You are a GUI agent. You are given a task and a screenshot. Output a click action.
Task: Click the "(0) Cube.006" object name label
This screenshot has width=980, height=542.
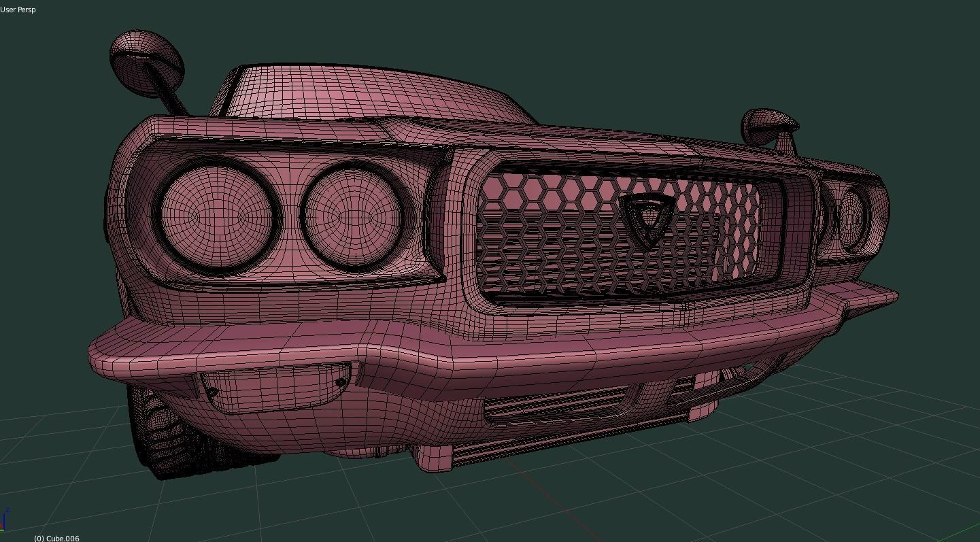(x=56, y=538)
